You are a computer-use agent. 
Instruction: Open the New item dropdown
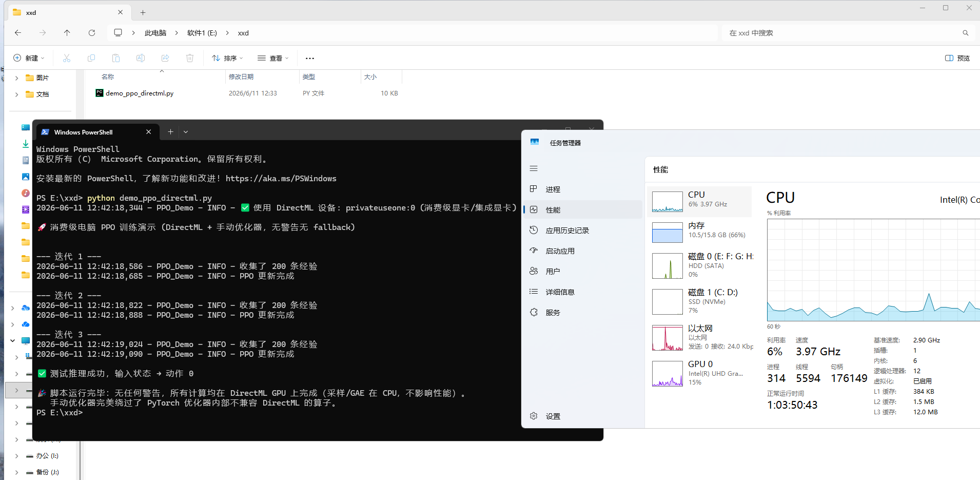pos(29,58)
